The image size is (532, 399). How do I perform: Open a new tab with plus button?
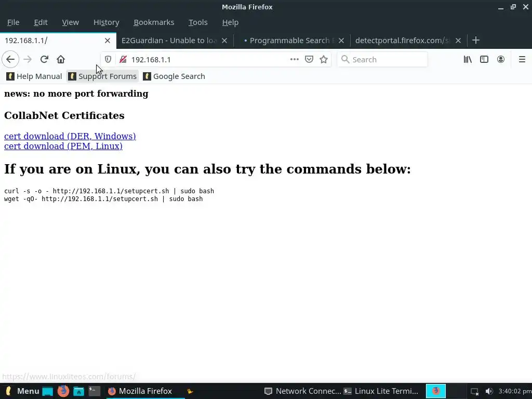476,41
